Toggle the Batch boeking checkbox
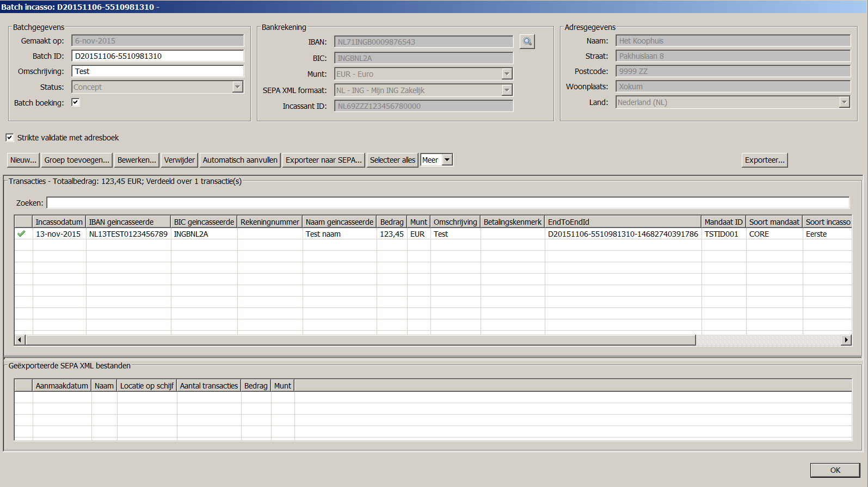Viewport: 868px width, 487px height. tap(76, 102)
